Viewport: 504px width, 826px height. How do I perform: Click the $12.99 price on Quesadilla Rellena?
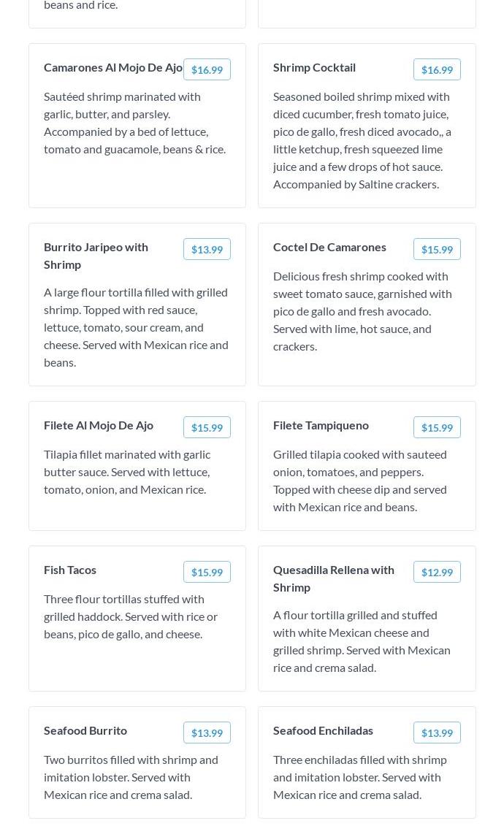coord(437,572)
